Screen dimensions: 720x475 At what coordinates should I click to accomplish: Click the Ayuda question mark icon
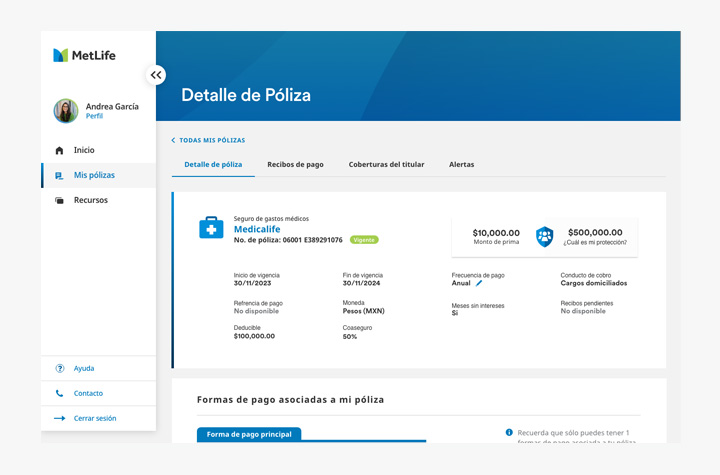click(x=60, y=368)
